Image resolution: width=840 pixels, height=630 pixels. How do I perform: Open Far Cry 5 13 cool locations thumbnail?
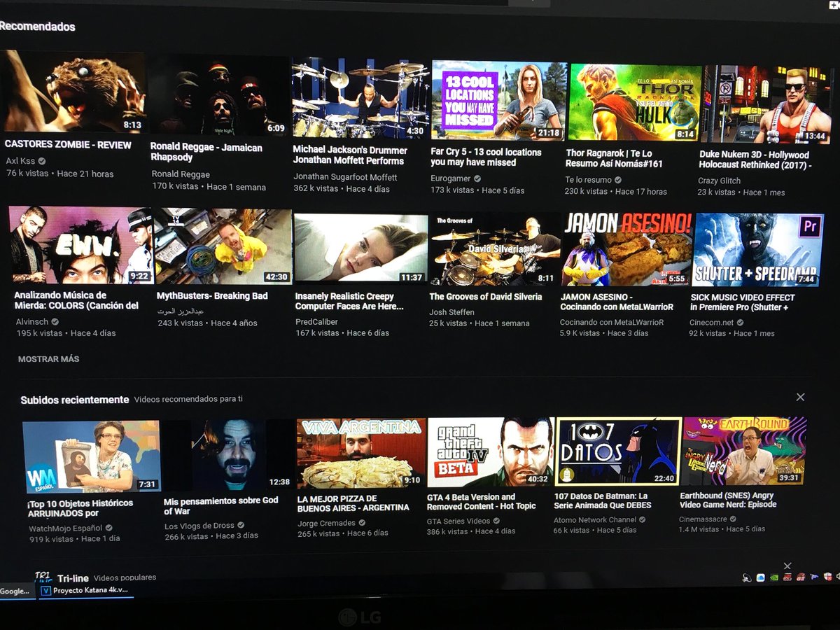498,101
